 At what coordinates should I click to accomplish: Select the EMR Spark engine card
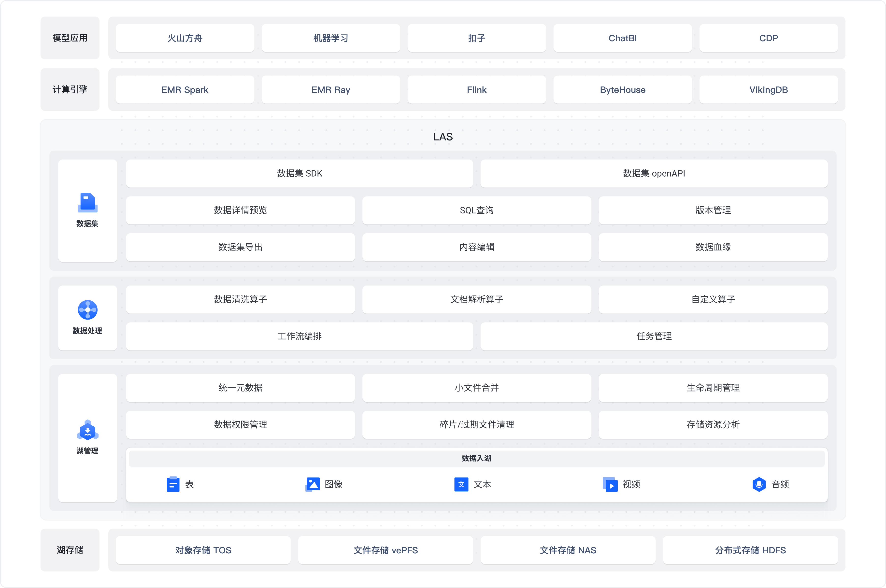click(x=185, y=90)
